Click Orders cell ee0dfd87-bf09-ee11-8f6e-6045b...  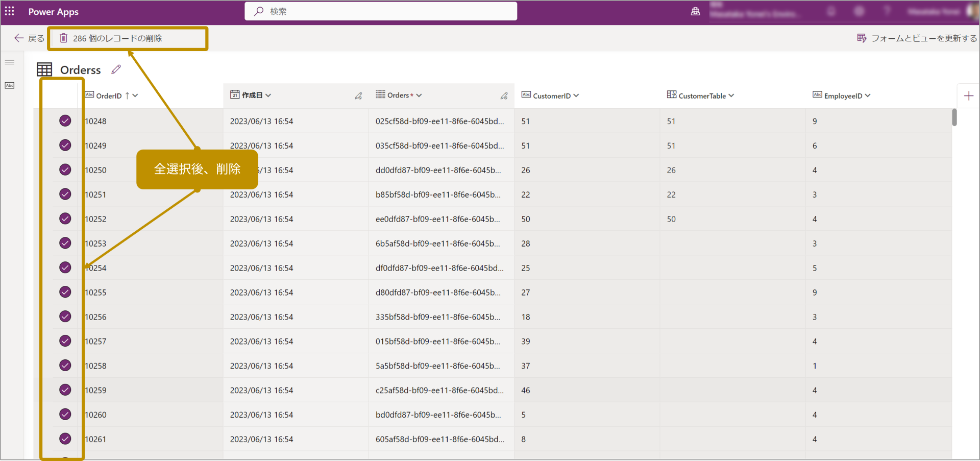point(438,219)
